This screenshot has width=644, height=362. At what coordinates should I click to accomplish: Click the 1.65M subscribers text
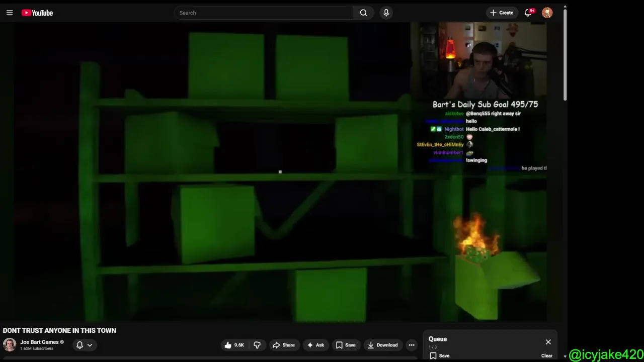tap(37, 348)
